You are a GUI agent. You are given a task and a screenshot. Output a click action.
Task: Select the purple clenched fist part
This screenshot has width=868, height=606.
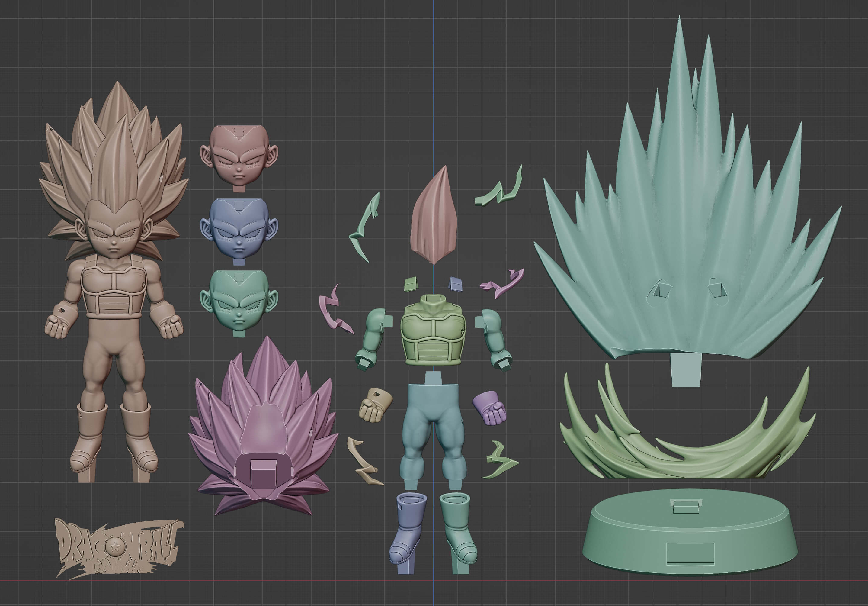490,408
